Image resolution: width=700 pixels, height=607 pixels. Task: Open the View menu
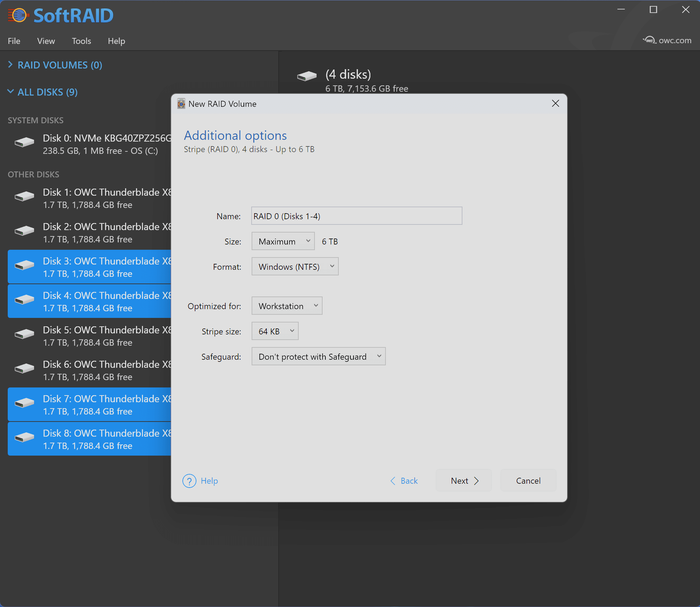click(46, 41)
